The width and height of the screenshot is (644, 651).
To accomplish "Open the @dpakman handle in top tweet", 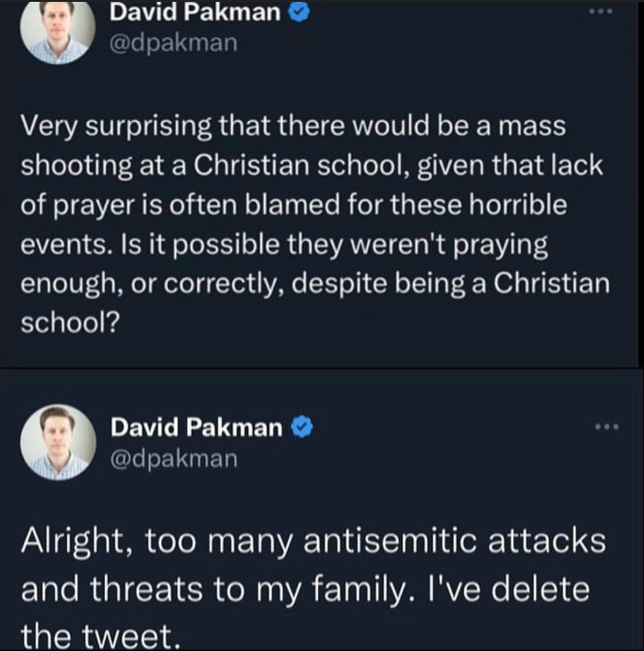I will [x=174, y=43].
